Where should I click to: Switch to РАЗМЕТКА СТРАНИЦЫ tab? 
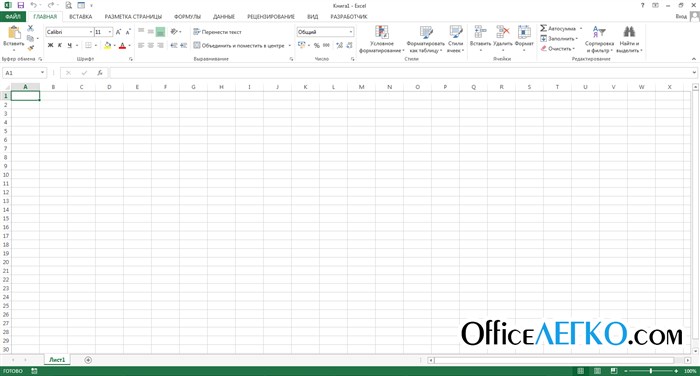(x=133, y=17)
